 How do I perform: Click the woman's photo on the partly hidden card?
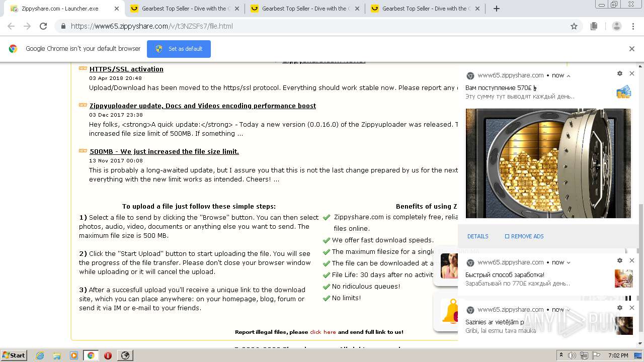(449, 266)
